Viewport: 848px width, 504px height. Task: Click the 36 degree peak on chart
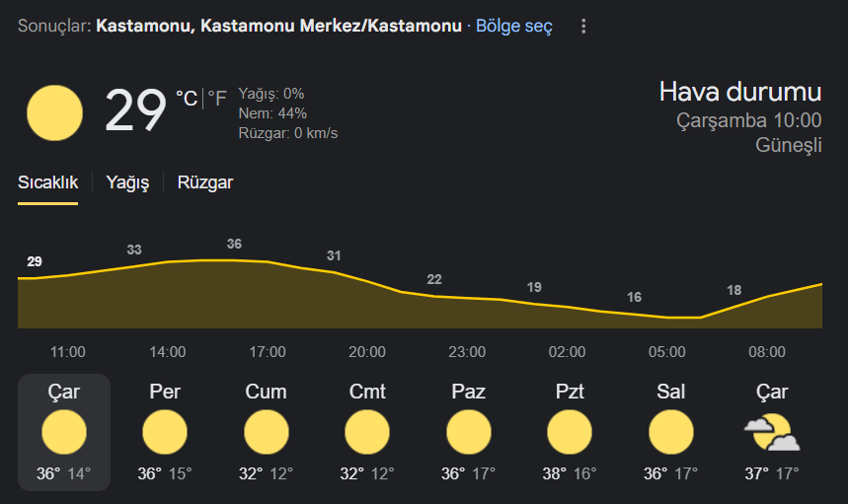coord(234,244)
